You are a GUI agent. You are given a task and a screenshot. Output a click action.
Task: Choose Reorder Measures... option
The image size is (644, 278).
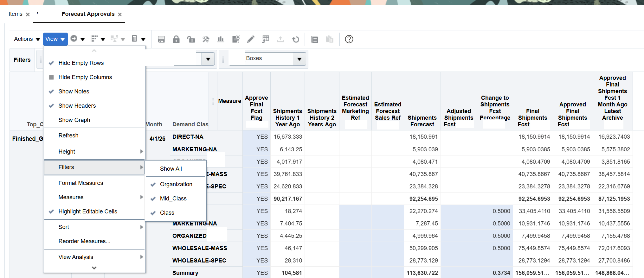click(x=84, y=241)
